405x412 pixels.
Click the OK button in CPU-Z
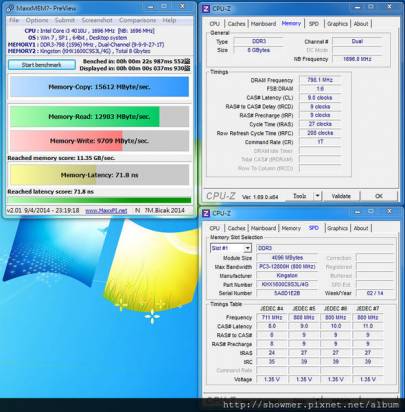click(x=379, y=196)
